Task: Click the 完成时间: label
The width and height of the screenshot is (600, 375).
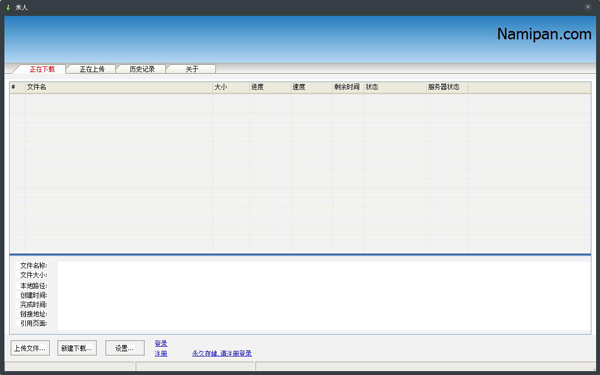Action: [34, 305]
